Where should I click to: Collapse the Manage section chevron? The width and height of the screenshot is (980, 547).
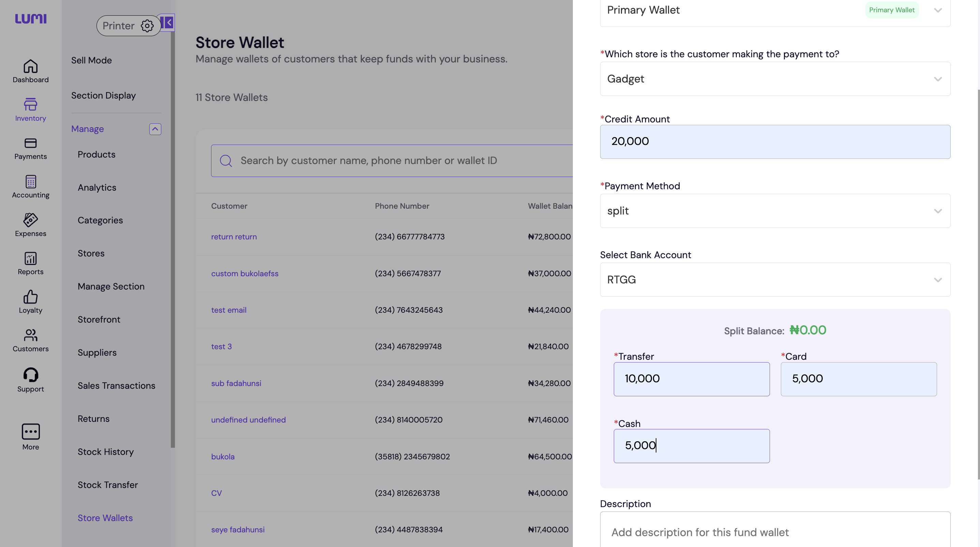[155, 129]
